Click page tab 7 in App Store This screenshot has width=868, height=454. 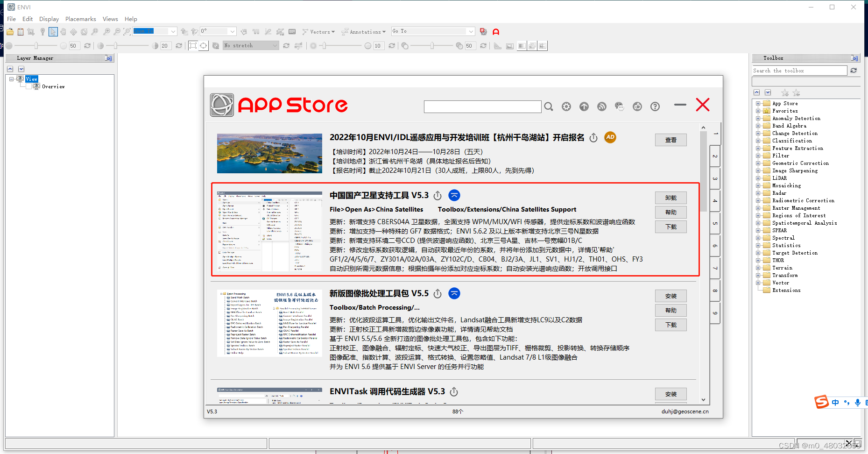coord(714,268)
